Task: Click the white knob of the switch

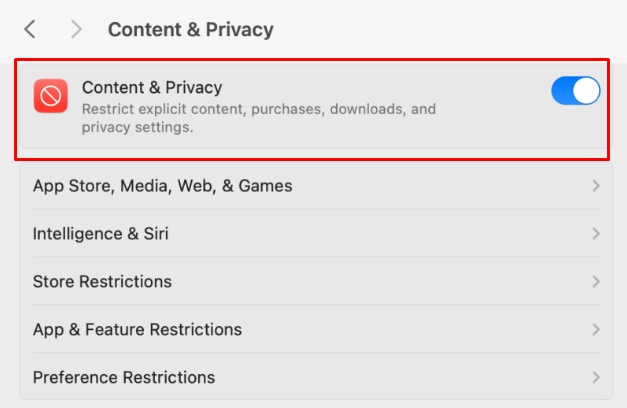Action: [586, 91]
